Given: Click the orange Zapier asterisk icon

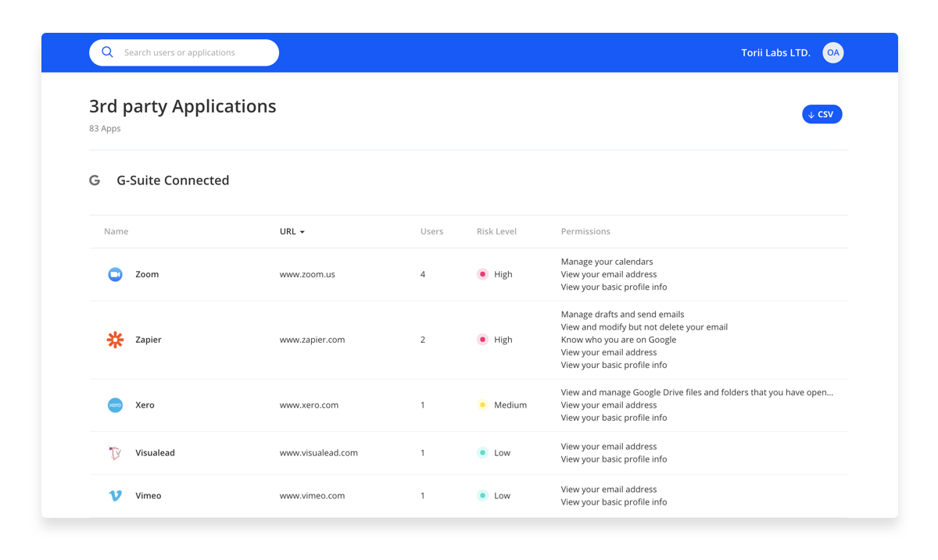Looking at the screenshot, I should coord(115,340).
